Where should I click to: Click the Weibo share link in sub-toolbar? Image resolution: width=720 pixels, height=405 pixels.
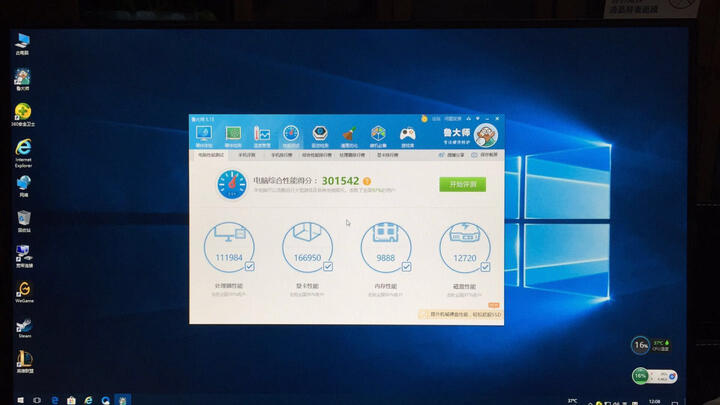coord(451,155)
